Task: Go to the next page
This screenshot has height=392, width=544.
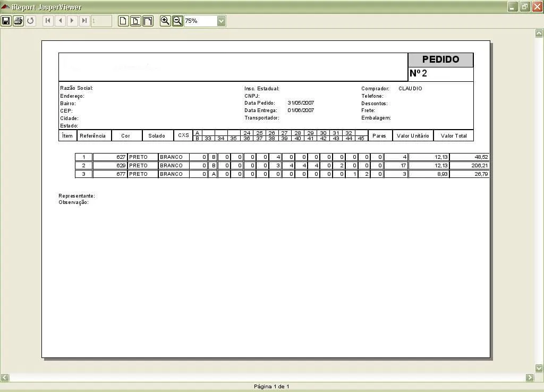Action: point(72,21)
